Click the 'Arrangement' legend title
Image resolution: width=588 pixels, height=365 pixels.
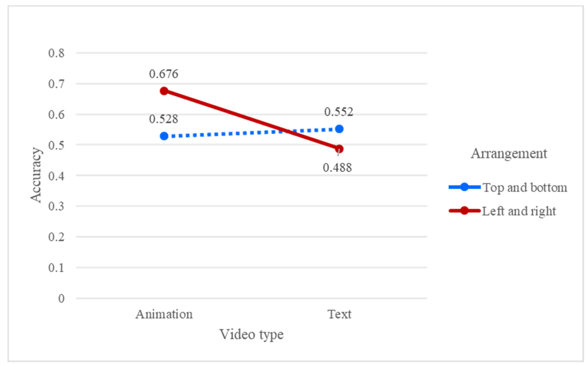click(509, 154)
